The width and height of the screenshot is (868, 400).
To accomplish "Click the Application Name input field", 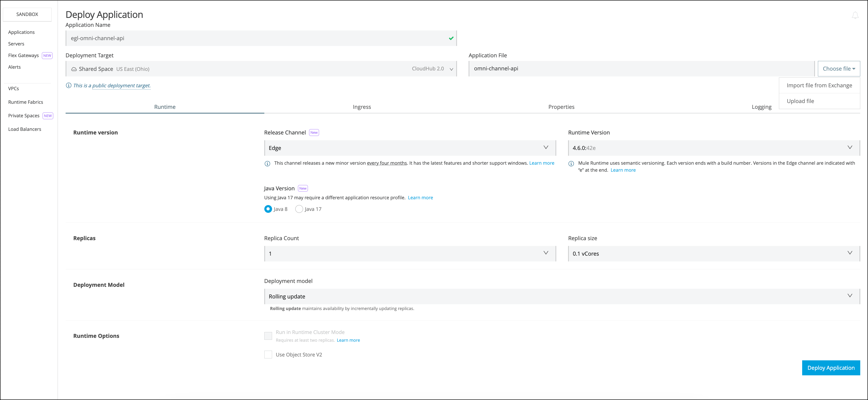I will (256, 38).
